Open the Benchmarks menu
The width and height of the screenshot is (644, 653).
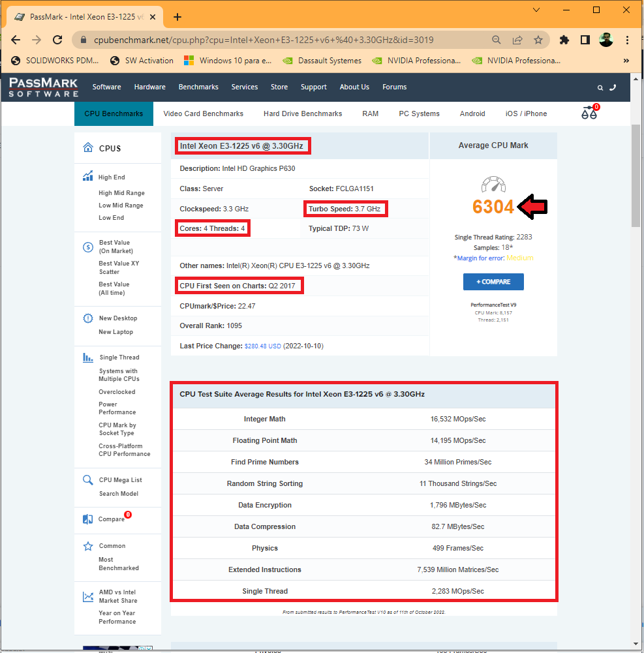pos(198,87)
